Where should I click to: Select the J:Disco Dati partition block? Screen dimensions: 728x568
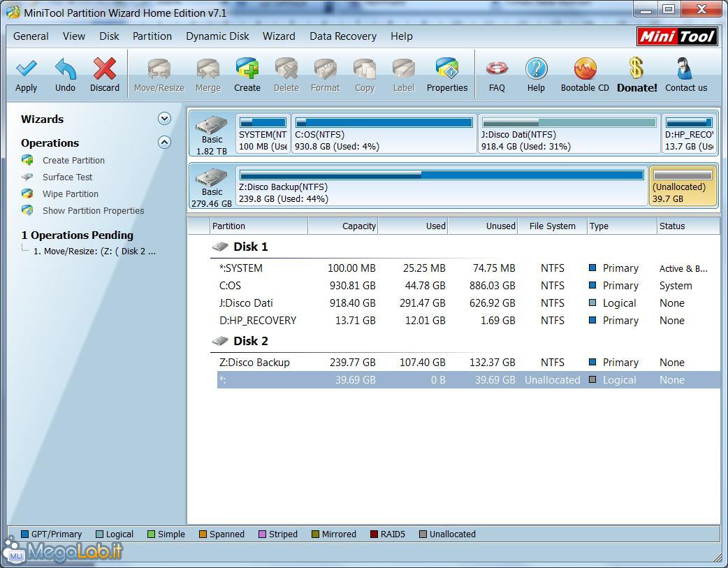[569, 133]
